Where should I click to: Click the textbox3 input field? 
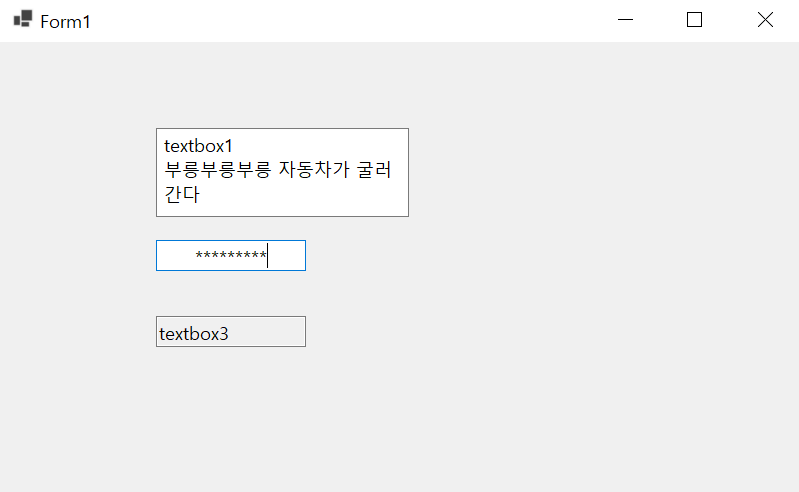[231, 332]
